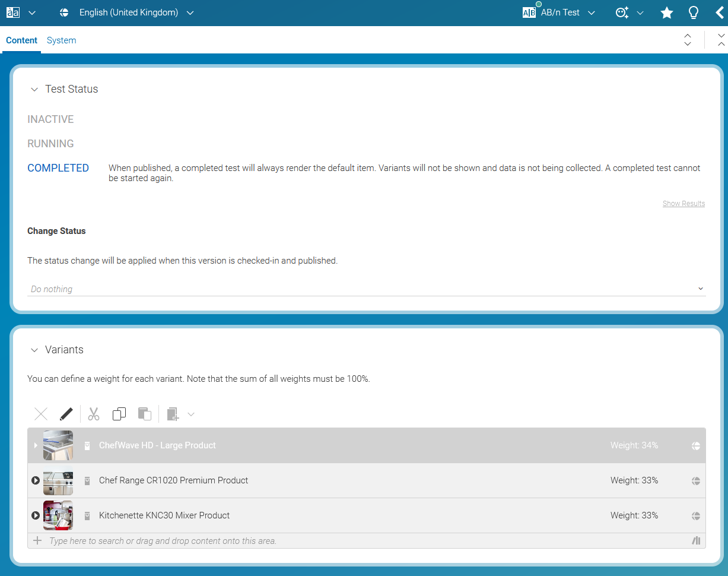Screen dimensions: 728x576
Task: Open the statistics chart icon below variants list
Action: click(x=696, y=541)
